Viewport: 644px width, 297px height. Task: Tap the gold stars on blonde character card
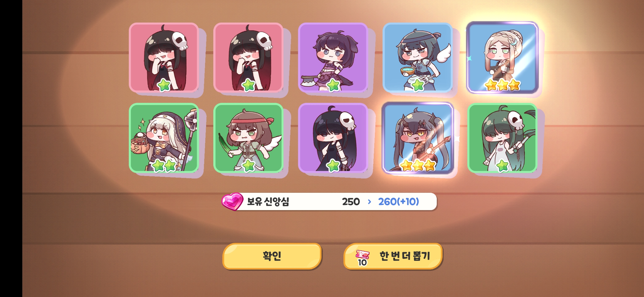502,85
